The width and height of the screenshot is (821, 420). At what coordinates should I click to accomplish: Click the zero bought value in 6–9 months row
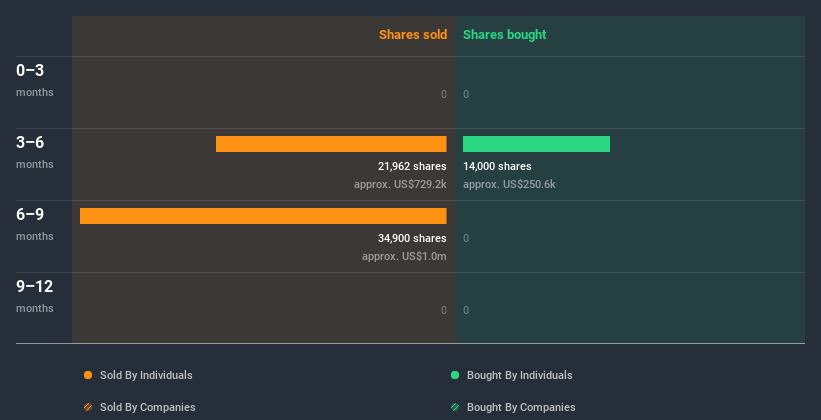click(x=466, y=238)
